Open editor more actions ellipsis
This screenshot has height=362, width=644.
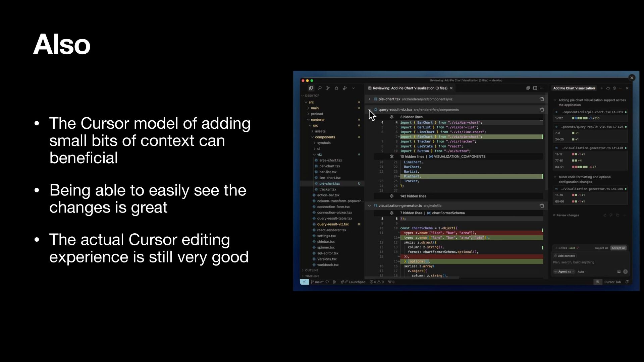pos(542,88)
